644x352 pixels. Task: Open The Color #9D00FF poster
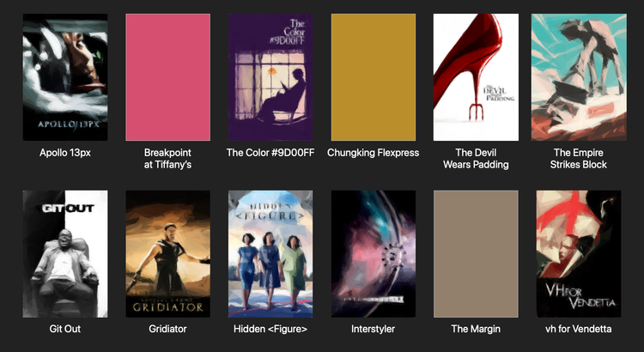coord(270,77)
